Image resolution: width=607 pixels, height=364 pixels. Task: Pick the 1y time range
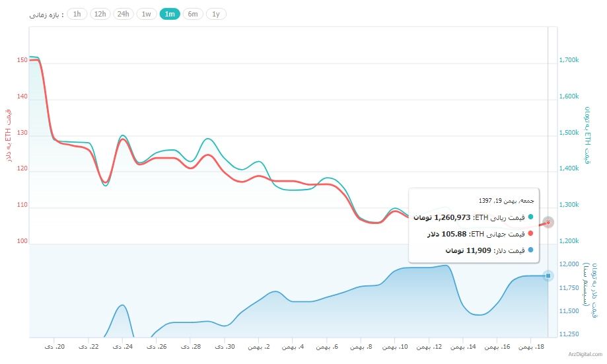(216, 14)
